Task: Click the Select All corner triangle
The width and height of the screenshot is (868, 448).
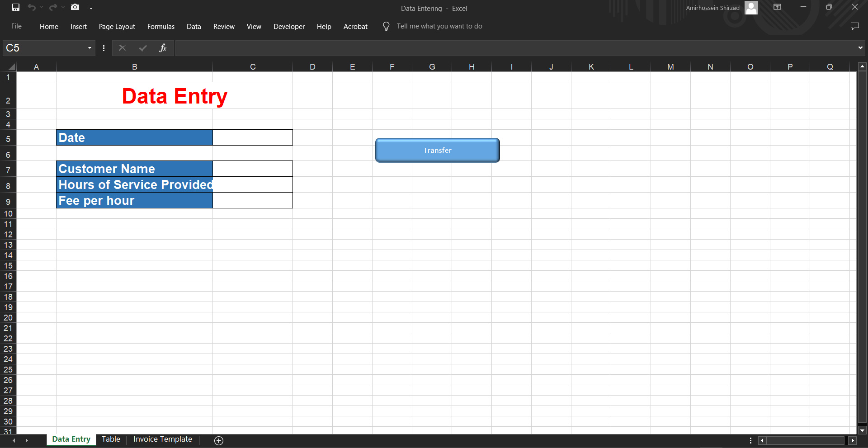Action: (x=11, y=67)
